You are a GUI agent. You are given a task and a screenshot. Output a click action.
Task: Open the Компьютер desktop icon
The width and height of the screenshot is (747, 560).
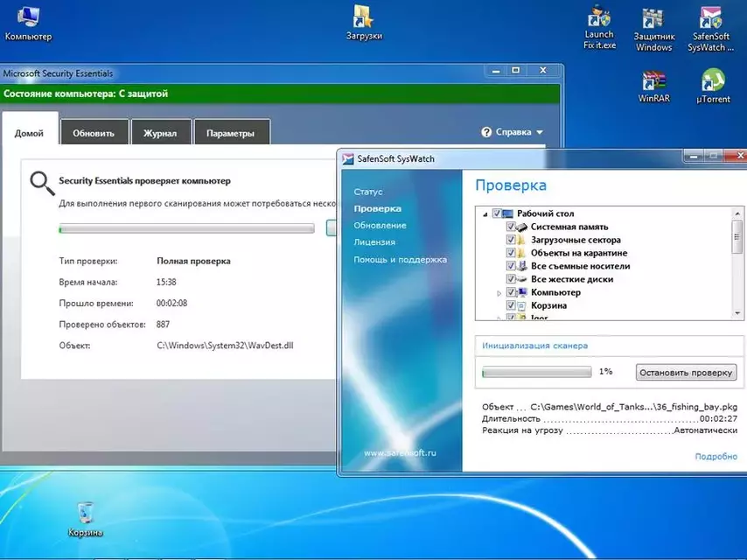28,23
